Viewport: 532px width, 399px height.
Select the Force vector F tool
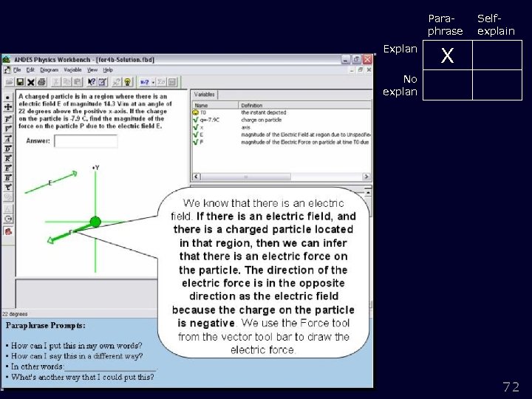pyautogui.click(x=8, y=119)
